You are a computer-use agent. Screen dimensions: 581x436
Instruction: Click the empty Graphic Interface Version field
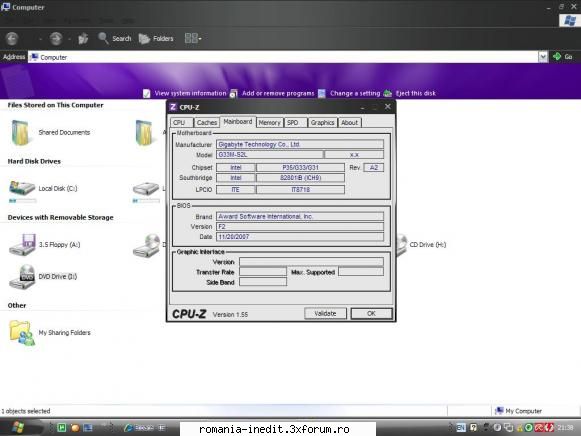tap(311, 262)
